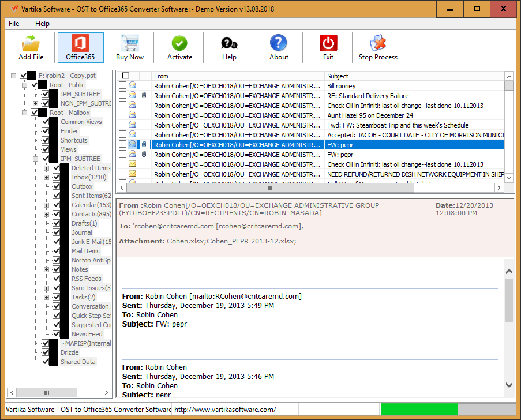Collapse the Root - Public node
This screenshot has height=420, width=521.
(24, 85)
